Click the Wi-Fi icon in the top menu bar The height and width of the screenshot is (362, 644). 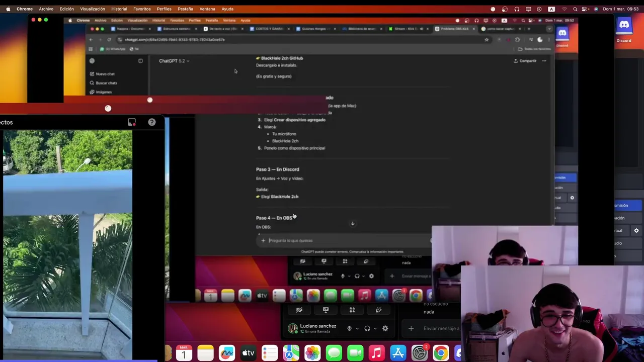(x=564, y=9)
